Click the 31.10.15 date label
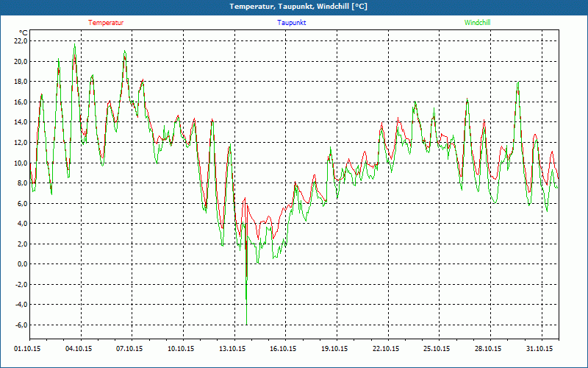The height and width of the screenshot is (368, 588). 539,349
